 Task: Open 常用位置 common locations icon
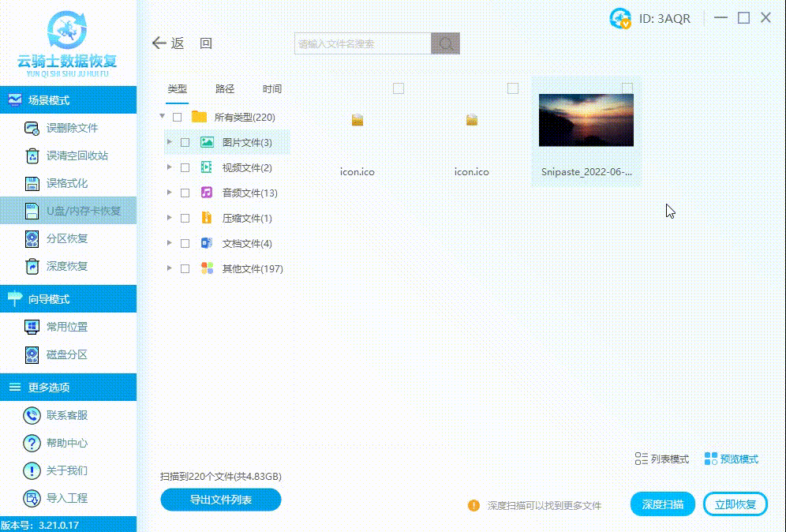tap(32, 327)
